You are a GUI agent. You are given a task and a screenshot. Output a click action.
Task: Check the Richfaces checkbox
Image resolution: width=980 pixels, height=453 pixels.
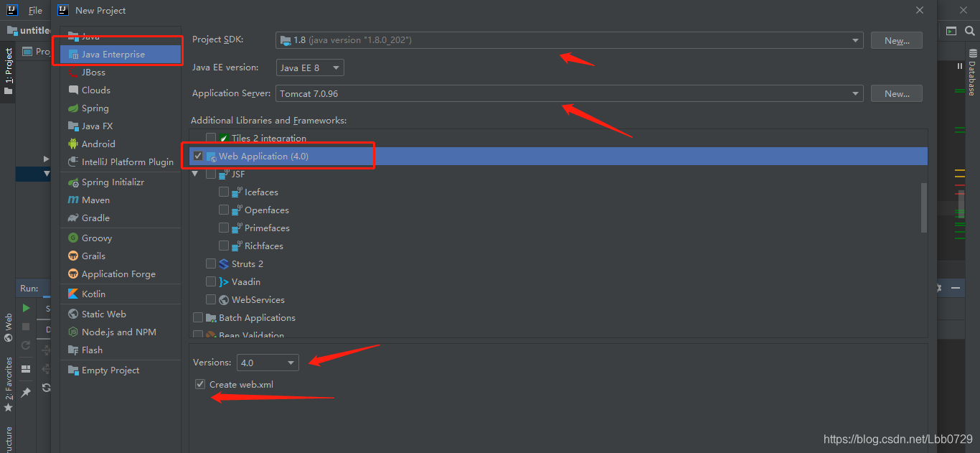(x=224, y=246)
